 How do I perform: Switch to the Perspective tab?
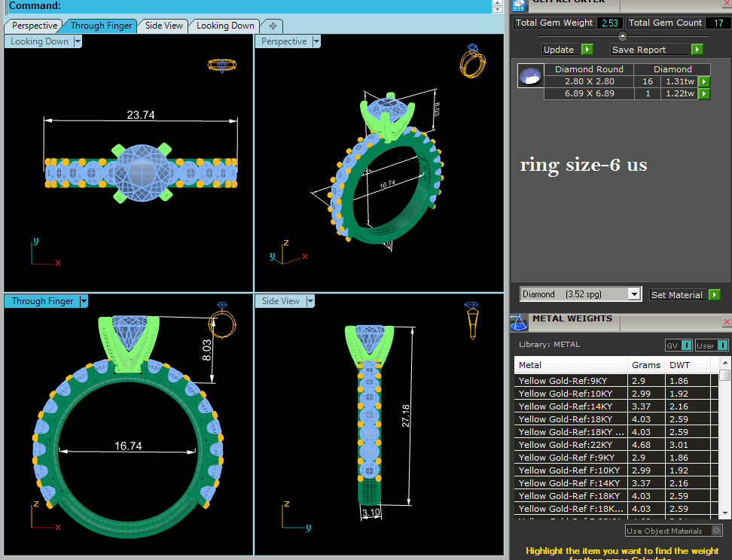35,26
